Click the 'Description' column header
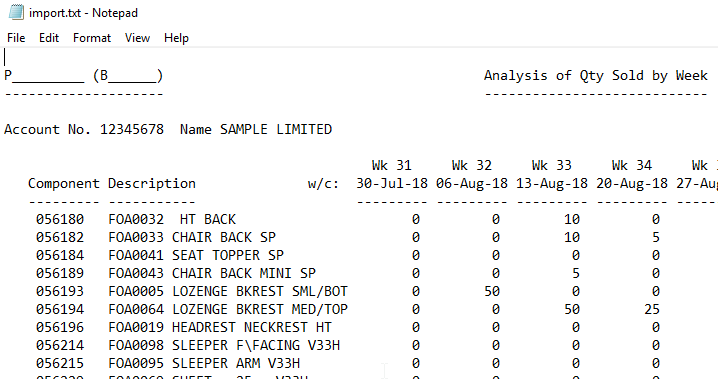Screen dimensions: 718x379 point(152,184)
